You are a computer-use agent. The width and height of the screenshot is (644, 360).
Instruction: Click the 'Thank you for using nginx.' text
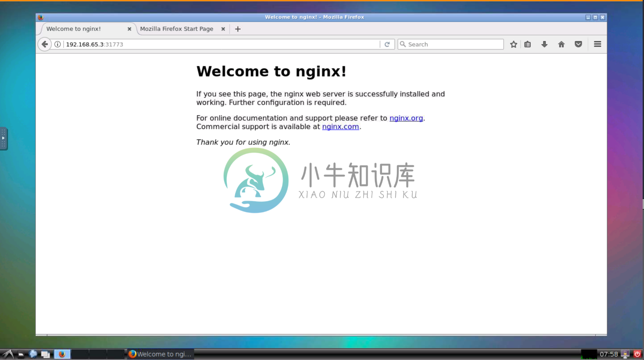pyautogui.click(x=243, y=142)
